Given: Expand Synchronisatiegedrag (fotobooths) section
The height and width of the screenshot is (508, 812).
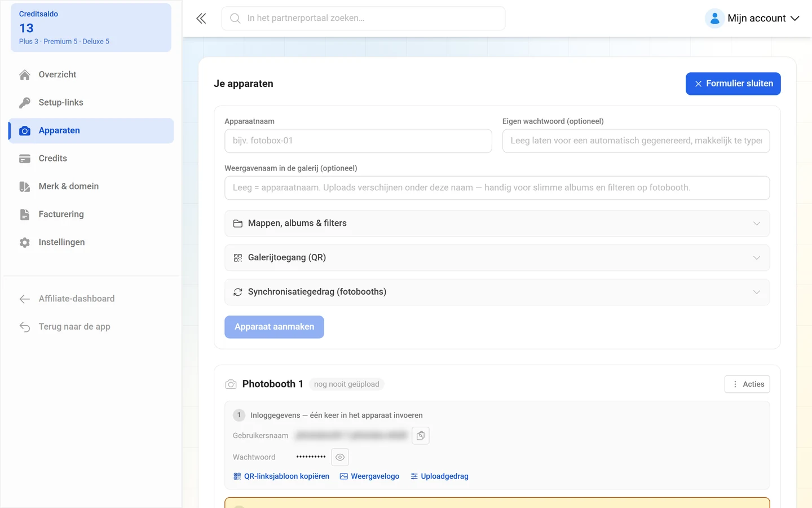Looking at the screenshot, I should 497,292.
